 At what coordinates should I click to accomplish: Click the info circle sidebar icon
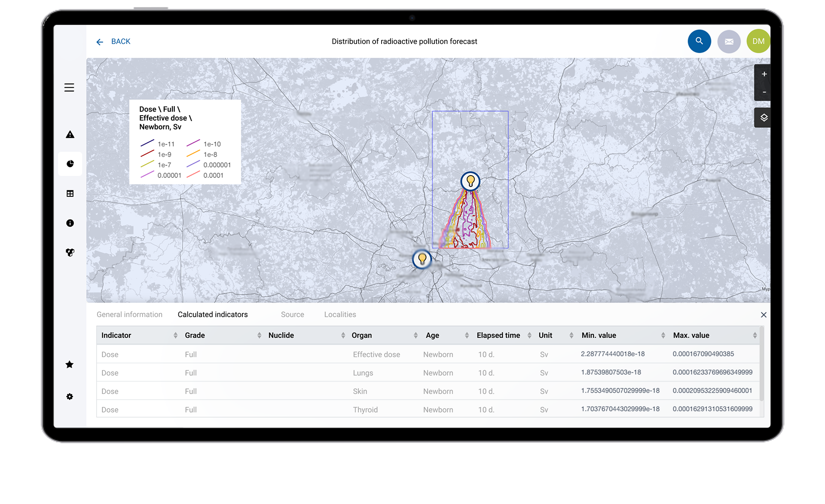coord(70,223)
